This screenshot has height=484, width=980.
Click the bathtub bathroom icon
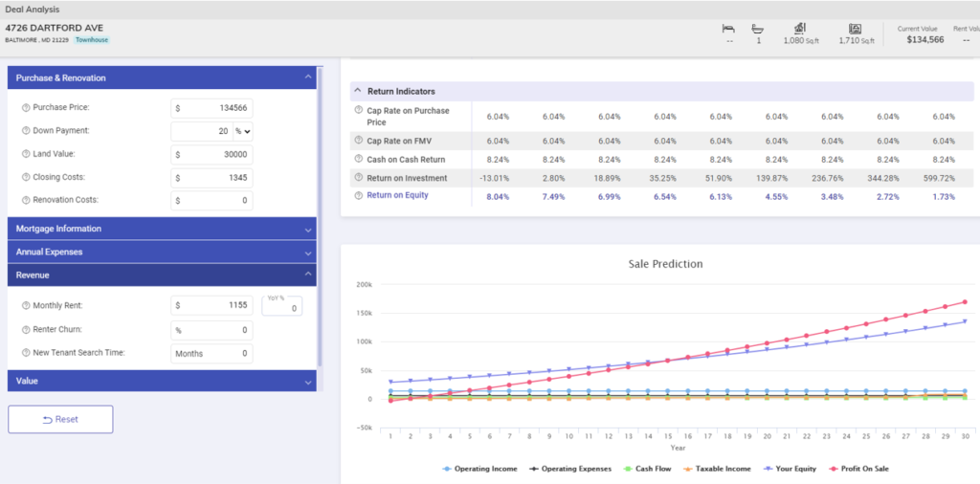(758, 29)
